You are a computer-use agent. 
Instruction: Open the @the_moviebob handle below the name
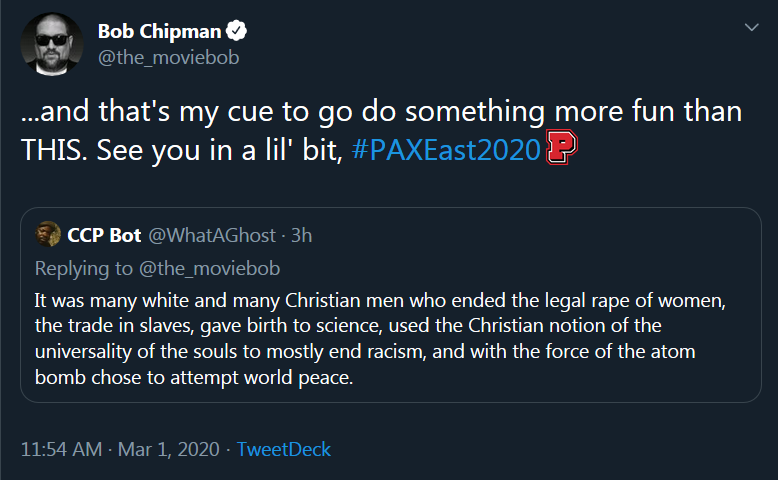[169, 58]
